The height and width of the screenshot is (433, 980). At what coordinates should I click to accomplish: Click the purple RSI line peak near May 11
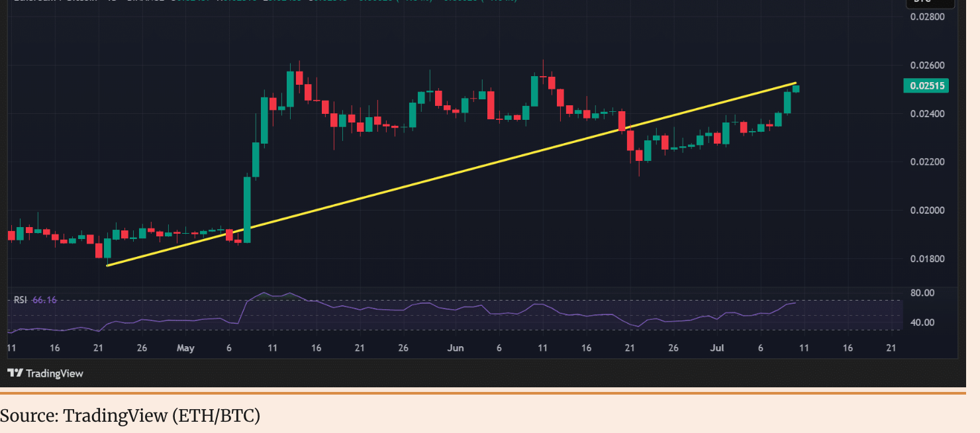(x=264, y=293)
